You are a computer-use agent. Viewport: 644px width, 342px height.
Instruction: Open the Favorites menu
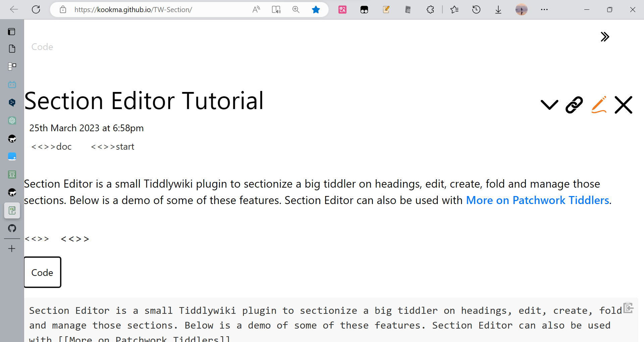[454, 9]
